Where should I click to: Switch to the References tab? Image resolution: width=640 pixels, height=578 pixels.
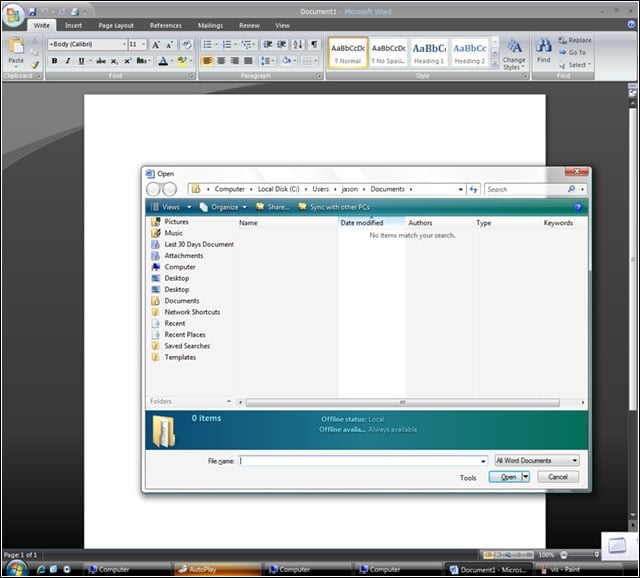click(x=166, y=25)
